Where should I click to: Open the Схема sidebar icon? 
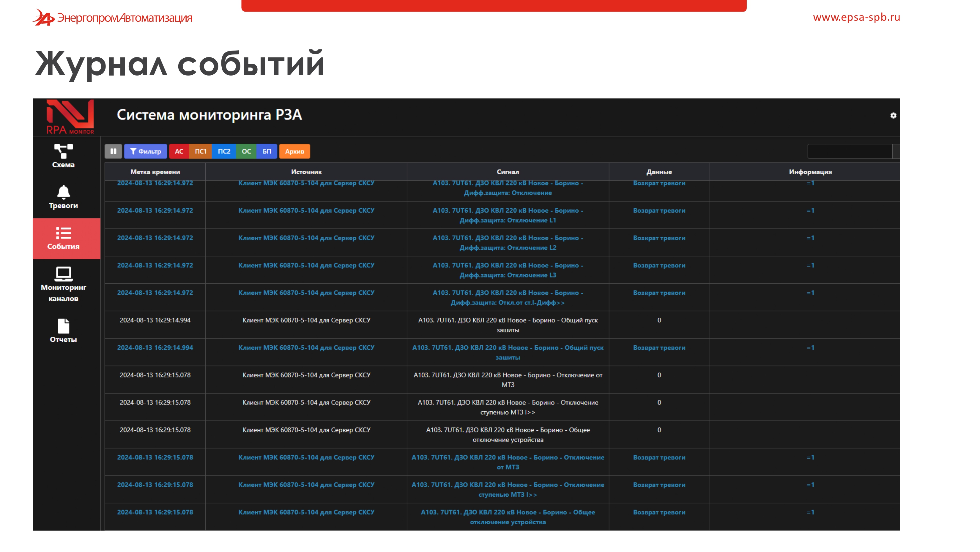pos(63,151)
